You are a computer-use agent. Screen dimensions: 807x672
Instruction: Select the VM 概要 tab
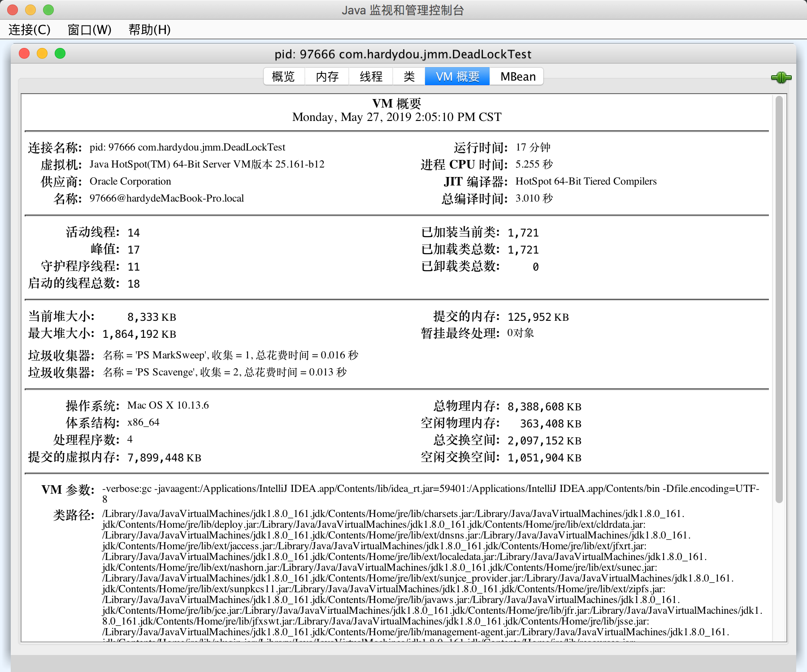tap(457, 77)
